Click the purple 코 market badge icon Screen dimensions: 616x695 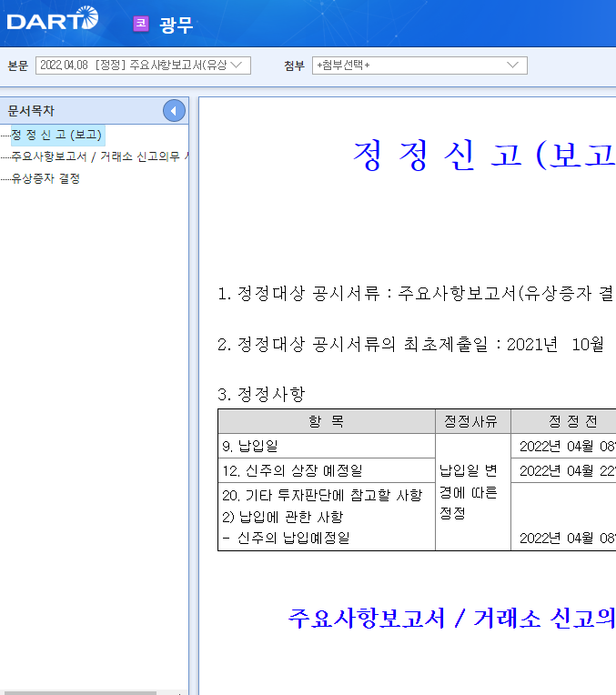[x=141, y=24]
